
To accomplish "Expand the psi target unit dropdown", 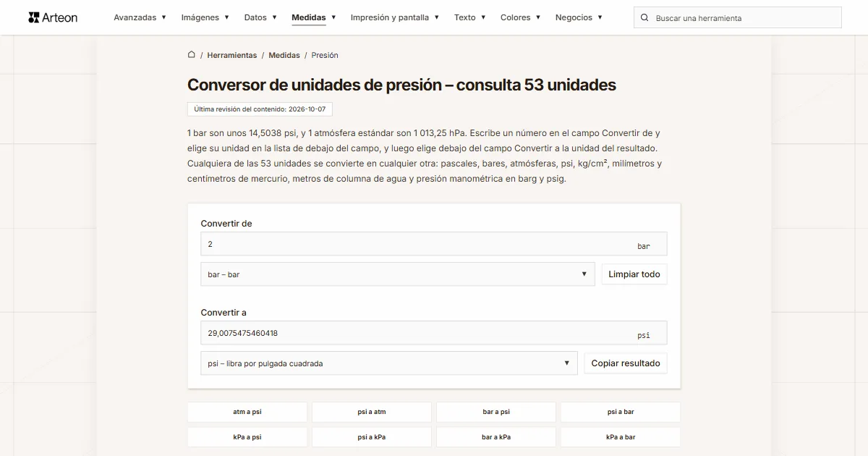I will pyautogui.click(x=389, y=363).
